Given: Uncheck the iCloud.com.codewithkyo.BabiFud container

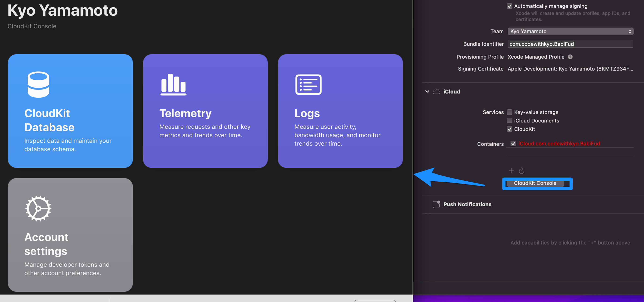Looking at the screenshot, I should [514, 144].
